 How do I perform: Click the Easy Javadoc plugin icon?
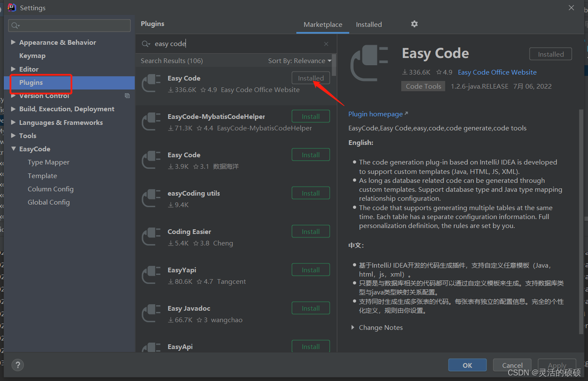[151, 313]
